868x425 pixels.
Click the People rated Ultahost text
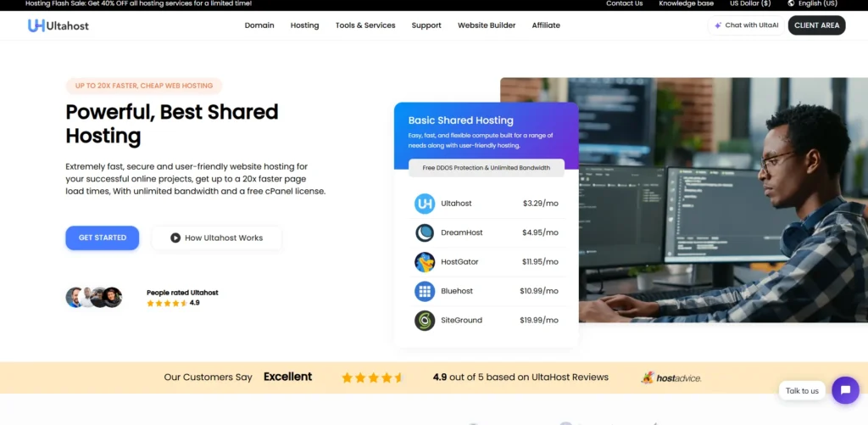click(182, 293)
